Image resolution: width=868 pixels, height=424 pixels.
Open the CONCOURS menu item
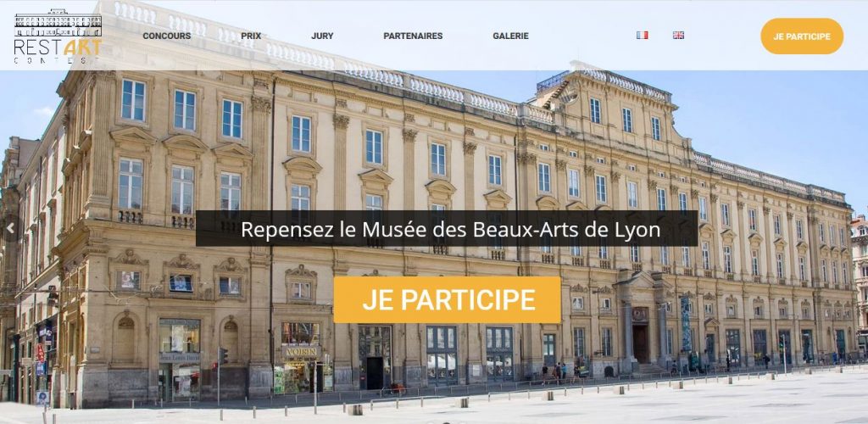click(x=167, y=36)
